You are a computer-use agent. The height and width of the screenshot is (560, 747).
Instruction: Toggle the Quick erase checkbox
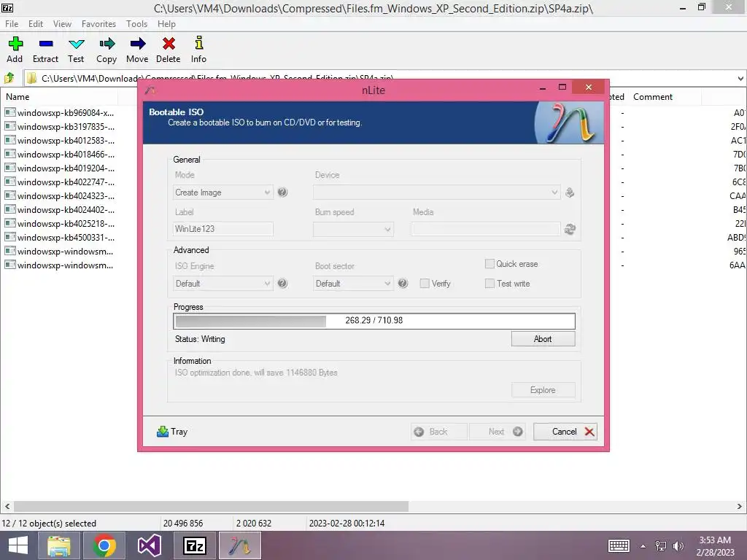pyautogui.click(x=489, y=264)
